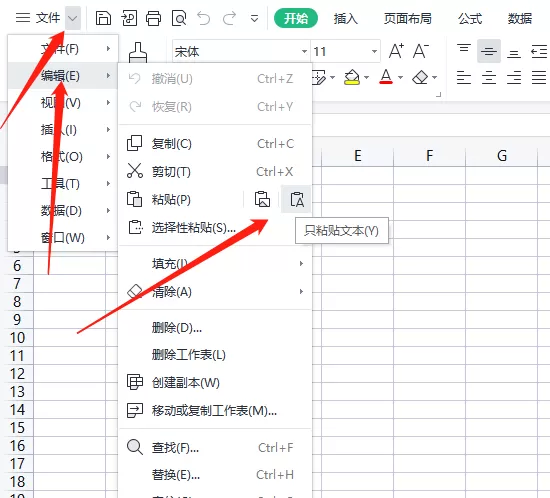
Task: Increase font size with A+ icon
Action: click(x=396, y=51)
